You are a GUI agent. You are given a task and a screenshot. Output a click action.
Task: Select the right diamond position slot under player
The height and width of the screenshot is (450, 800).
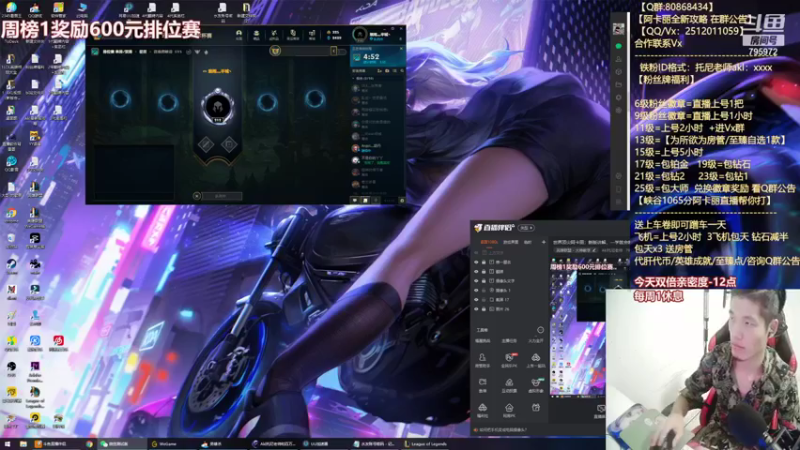coord(229,144)
